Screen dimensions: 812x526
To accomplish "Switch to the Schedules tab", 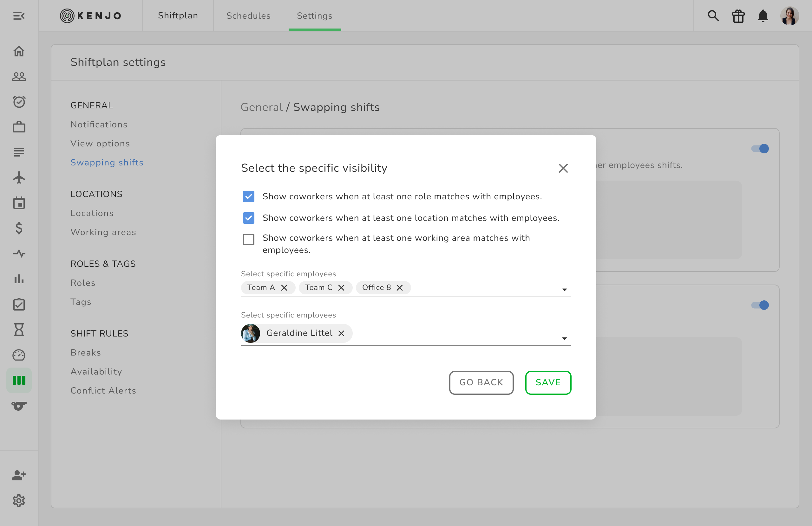I will 248,16.
